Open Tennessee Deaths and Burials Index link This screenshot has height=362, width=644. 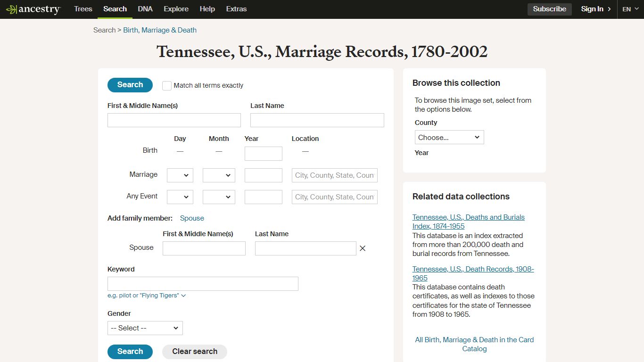[x=469, y=222]
